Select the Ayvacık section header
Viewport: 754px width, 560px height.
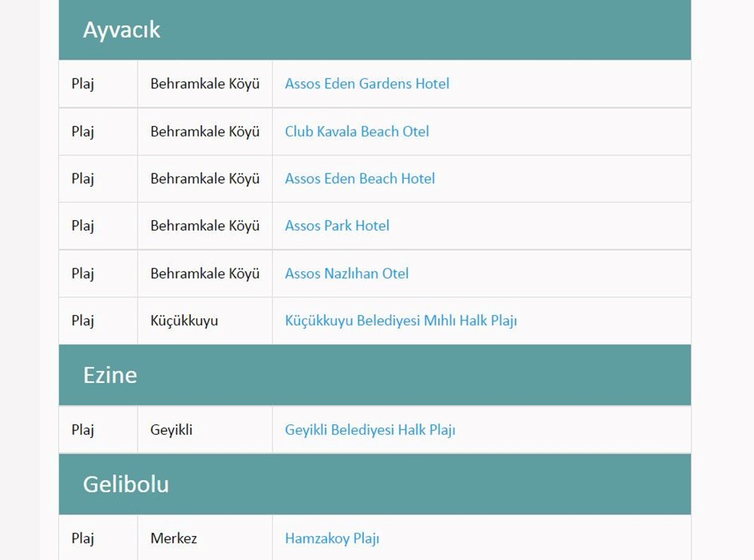pyautogui.click(x=121, y=30)
